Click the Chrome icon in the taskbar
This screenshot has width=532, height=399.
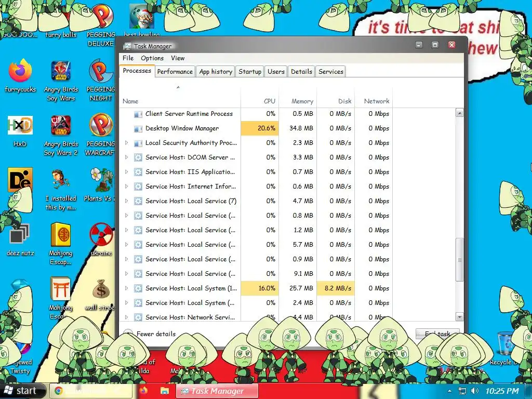coord(58,391)
